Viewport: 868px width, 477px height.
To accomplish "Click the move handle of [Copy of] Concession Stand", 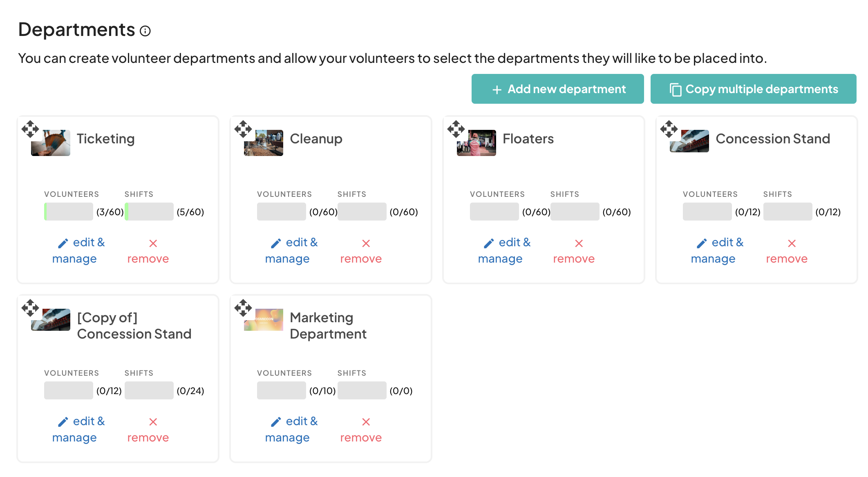I will [30, 308].
